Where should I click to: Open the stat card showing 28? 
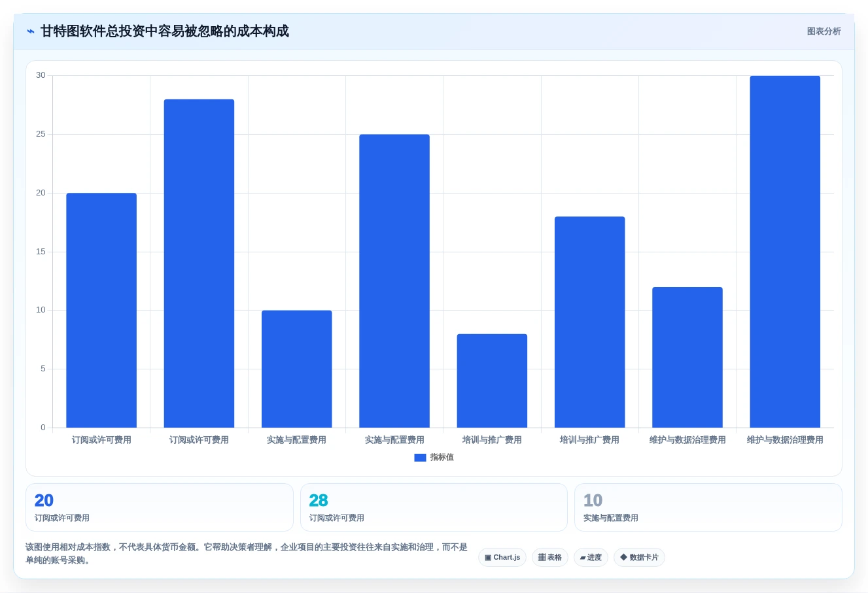tap(434, 507)
